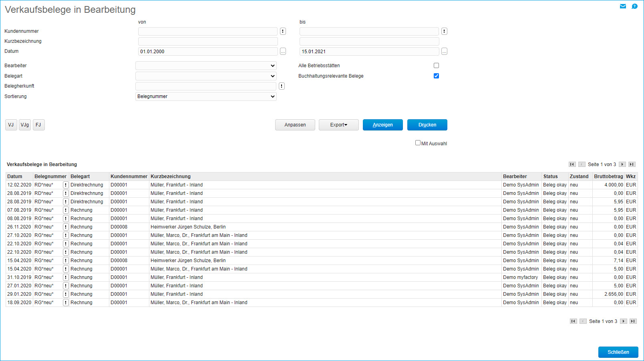Open the Belegart dropdown
Screen dimensions: 644x361
(206, 76)
